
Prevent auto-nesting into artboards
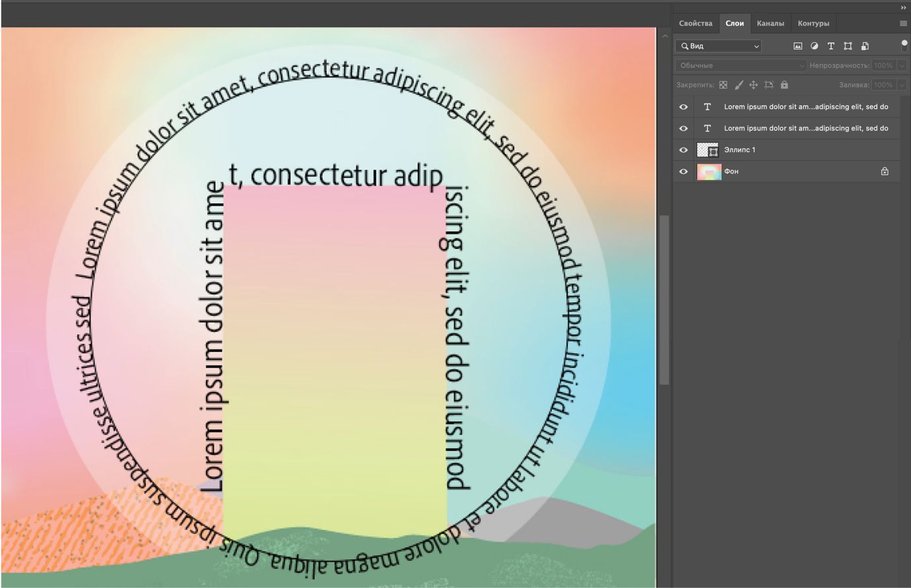769,85
